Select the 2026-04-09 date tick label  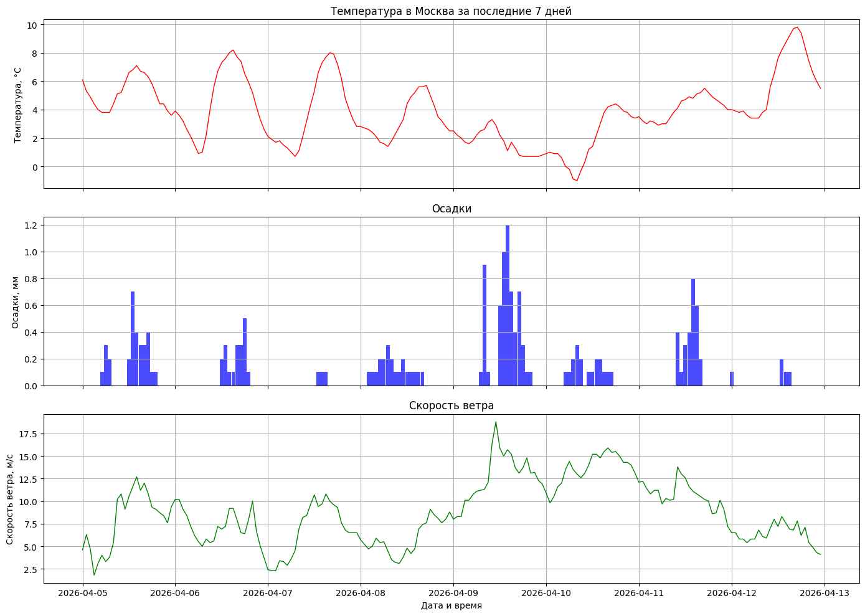point(453,593)
